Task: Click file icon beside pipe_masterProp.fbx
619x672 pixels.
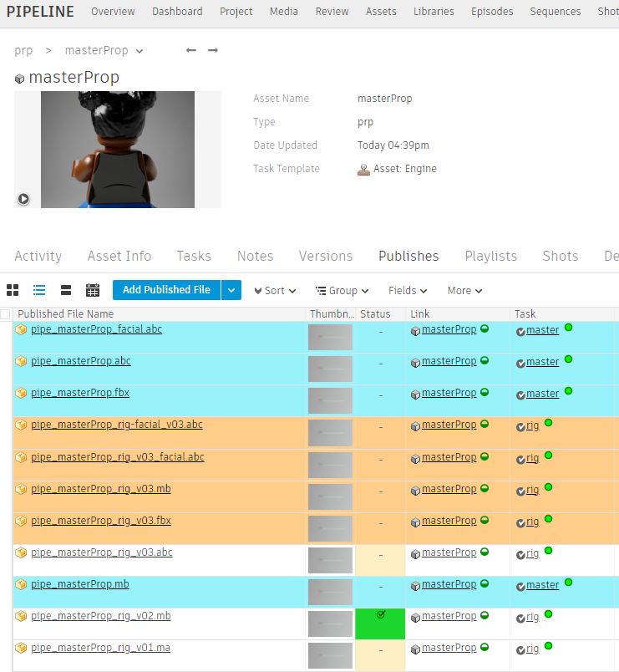Action: tap(21, 394)
